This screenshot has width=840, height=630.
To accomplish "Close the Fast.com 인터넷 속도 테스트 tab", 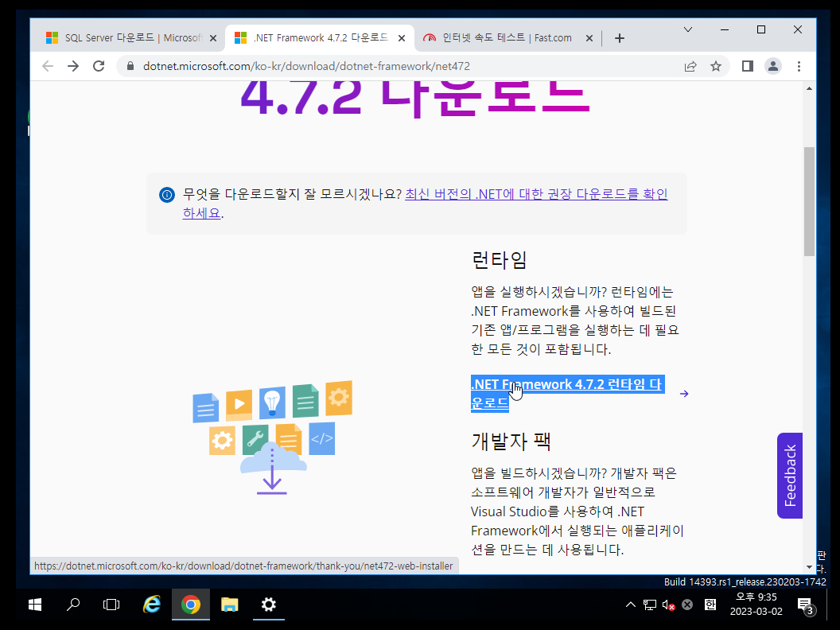I will coord(589,38).
